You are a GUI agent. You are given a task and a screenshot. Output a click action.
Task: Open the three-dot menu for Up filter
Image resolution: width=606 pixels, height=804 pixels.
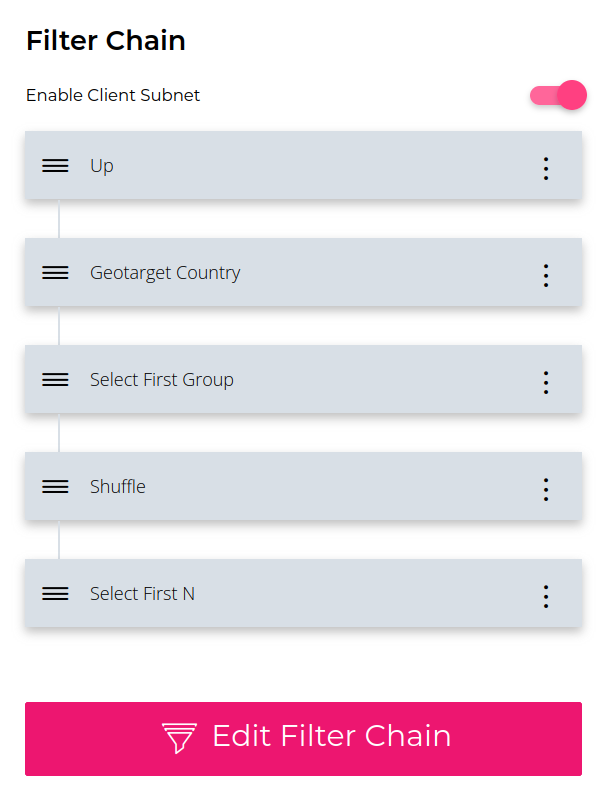[x=546, y=168]
